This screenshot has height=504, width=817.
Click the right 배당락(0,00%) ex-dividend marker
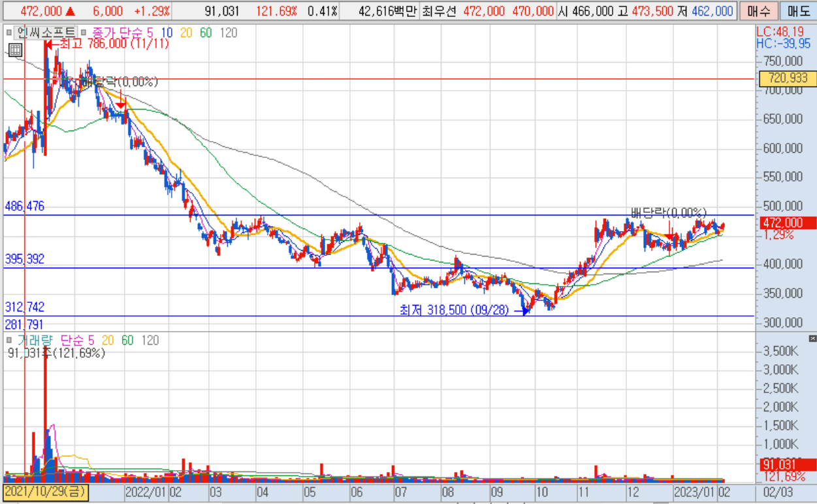click(669, 212)
